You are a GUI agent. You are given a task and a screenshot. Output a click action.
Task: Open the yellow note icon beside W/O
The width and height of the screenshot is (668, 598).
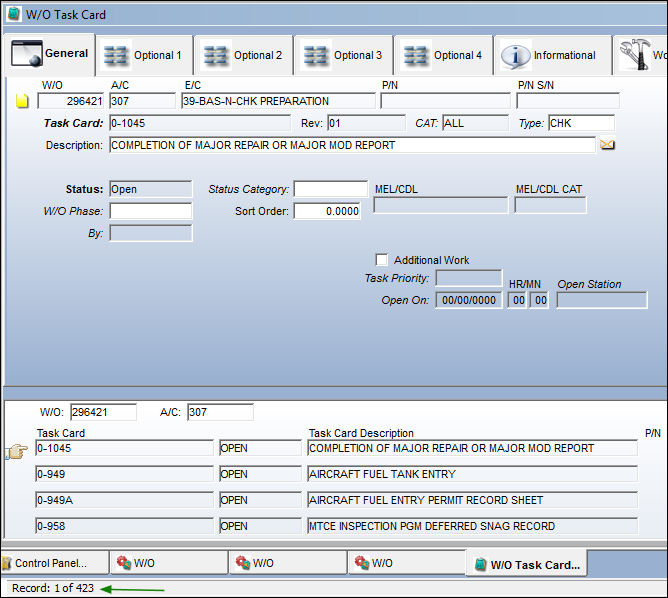point(22,101)
